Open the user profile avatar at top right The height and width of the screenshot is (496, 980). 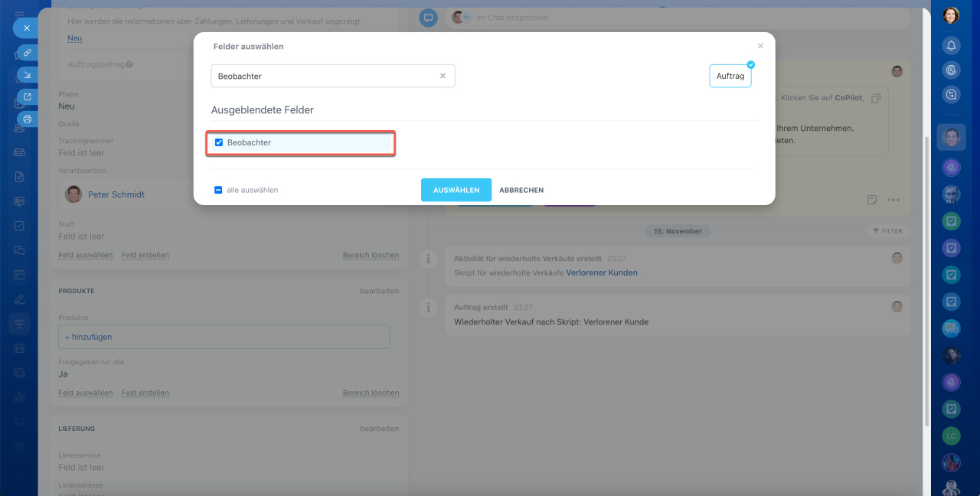tap(951, 15)
